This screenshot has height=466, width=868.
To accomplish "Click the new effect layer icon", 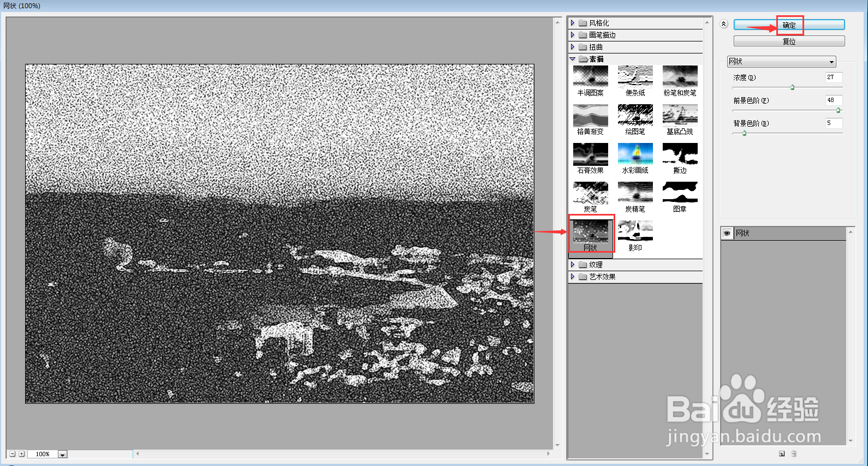I will (x=782, y=453).
